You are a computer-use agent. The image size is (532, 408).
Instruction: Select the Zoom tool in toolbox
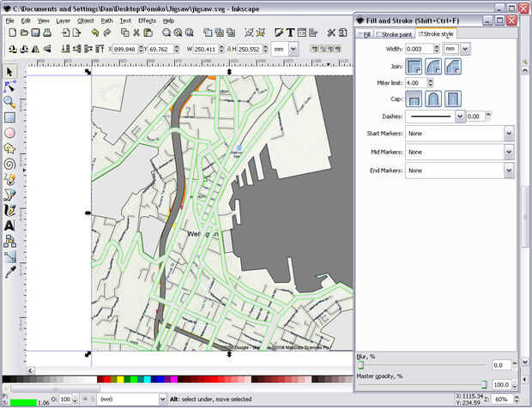[x=9, y=102]
